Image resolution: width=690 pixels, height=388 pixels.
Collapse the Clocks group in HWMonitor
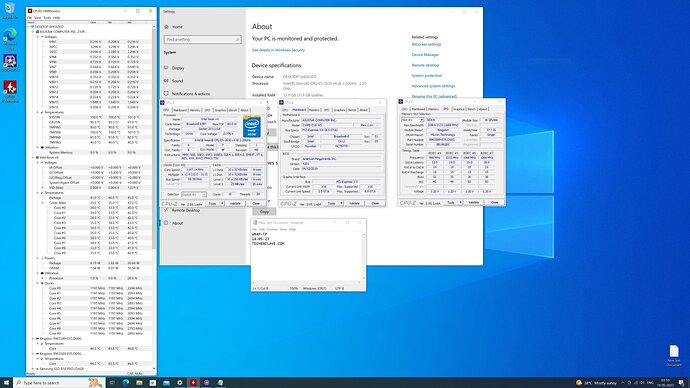tap(38, 283)
